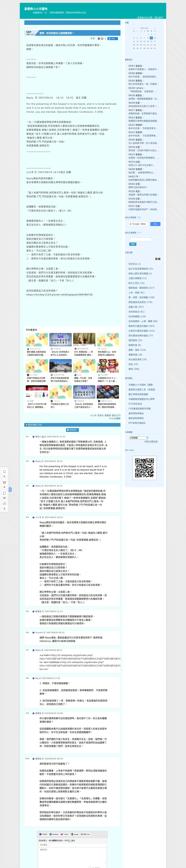Image resolution: width=186 pixels, height=868 pixels.
Task: Open the 手機版小小羊園地（鏡像）link
Action: coord(141,385)
